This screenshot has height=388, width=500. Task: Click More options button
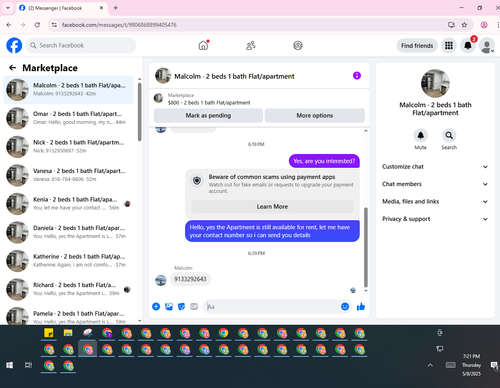point(315,115)
